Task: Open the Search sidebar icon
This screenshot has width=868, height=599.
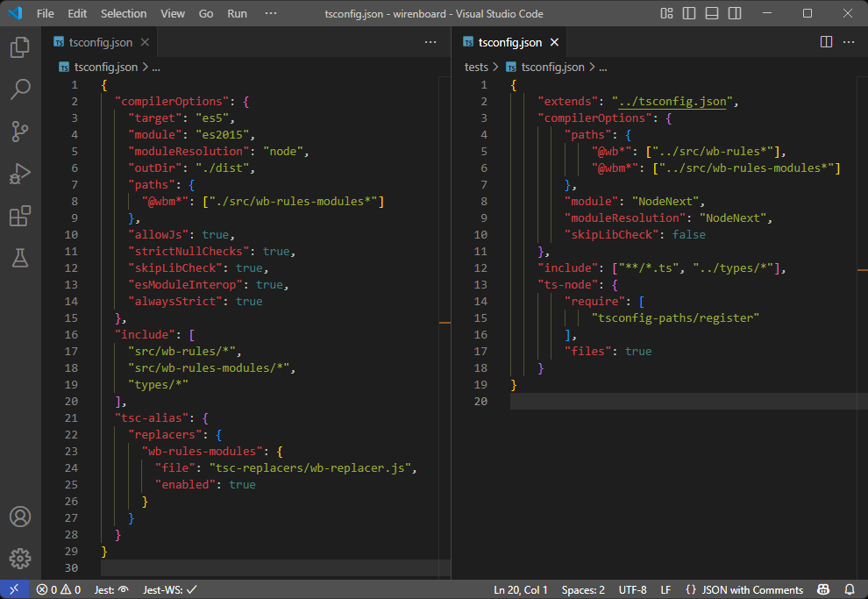Action: (x=19, y=89)
